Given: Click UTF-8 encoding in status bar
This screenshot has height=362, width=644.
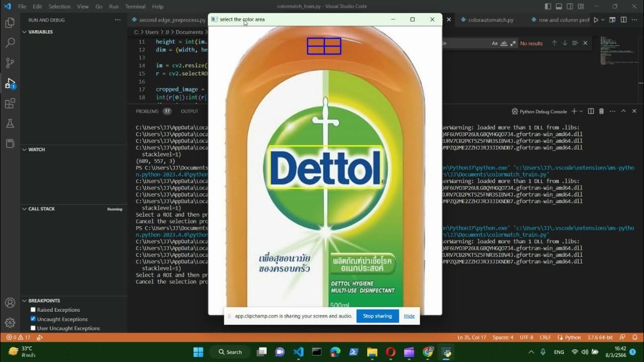Looking at the screenshot, I should pyautogui.click(x=526, y=337).
